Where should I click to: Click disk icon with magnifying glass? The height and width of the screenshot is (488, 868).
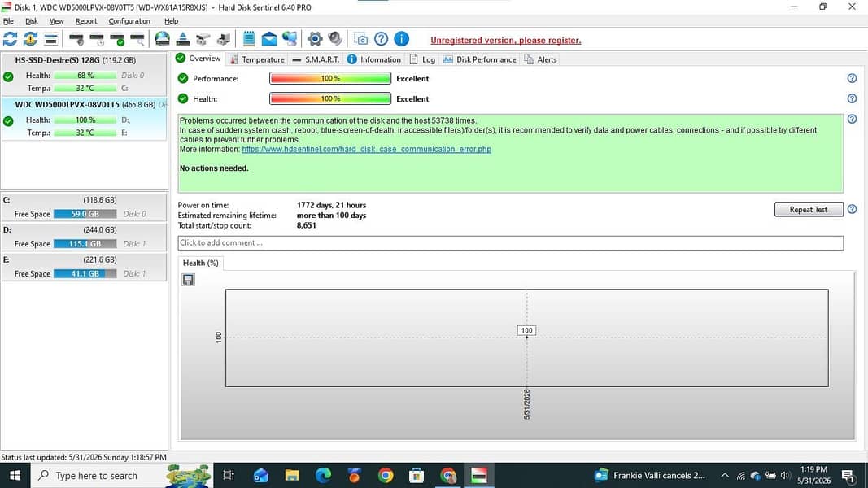click(137, 39)
